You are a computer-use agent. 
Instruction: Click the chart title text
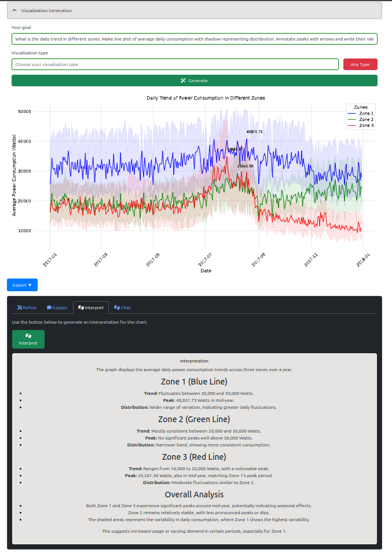[206, 98]
